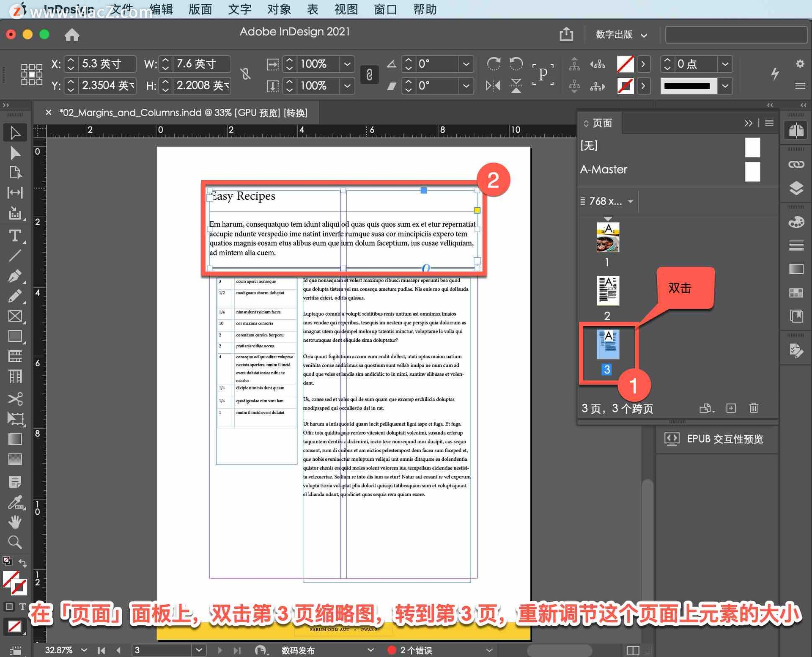The image size is (812, 657).
Task: Toggle split layout view button
Action: pyautogui.click(x=633, y=650)
